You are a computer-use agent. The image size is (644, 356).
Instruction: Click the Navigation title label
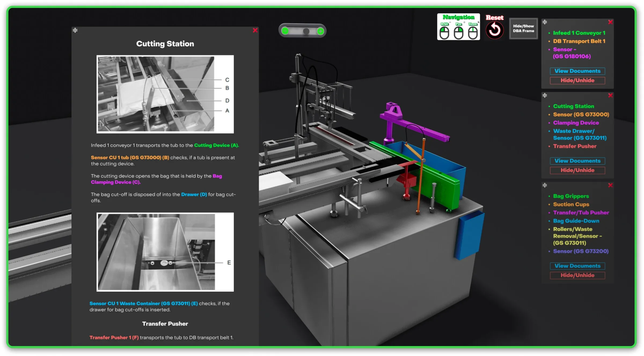point(458,17)
